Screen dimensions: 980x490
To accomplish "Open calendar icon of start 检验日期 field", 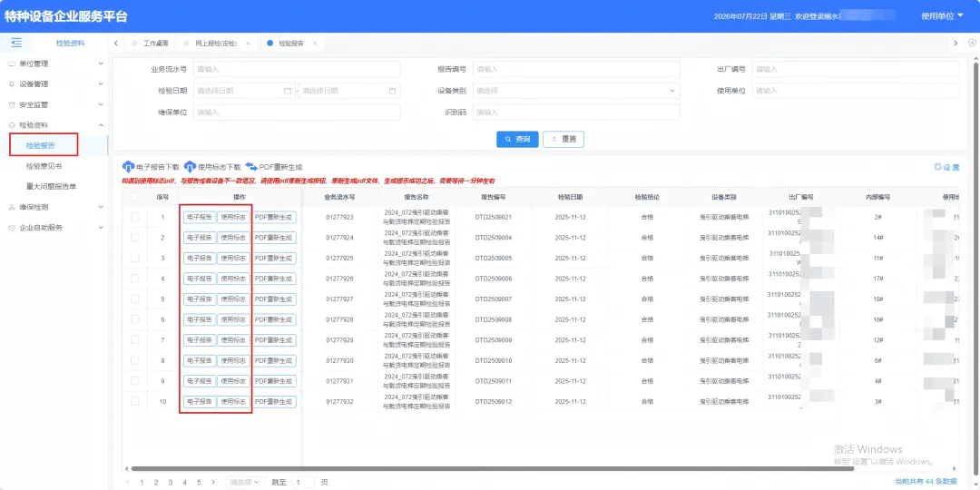I will [x=287, y=91].
